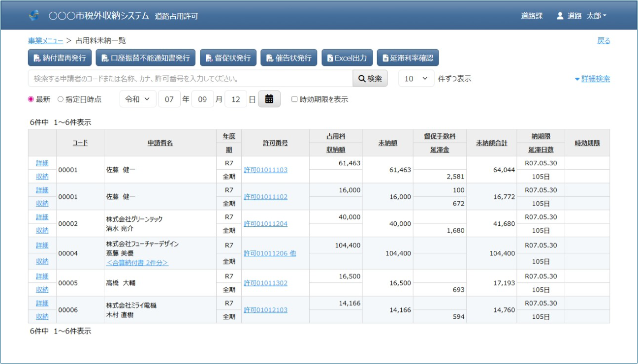Go to 事業メニュー in the breadcrumb
The height and width of the screenshot is (364, 638).
click(x=45, y=41)
